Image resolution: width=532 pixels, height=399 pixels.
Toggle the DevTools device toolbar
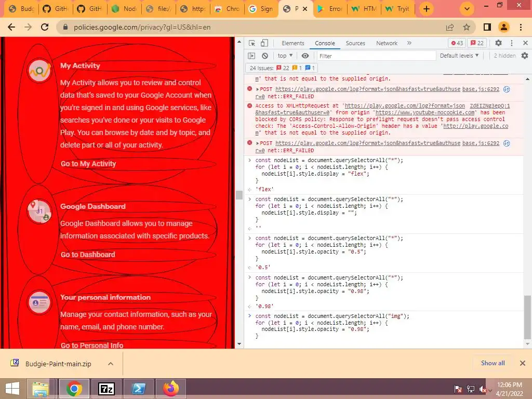pos(264,43)
